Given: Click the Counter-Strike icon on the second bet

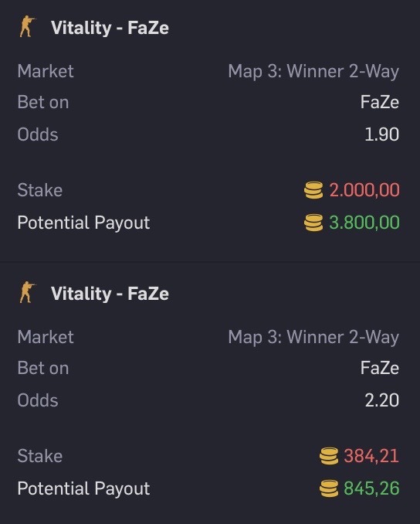Looking at the screenshot, I should tap(27, 292).
